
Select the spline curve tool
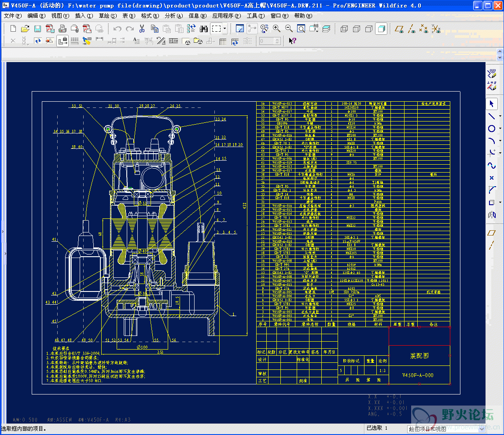(x=492, y=166)
